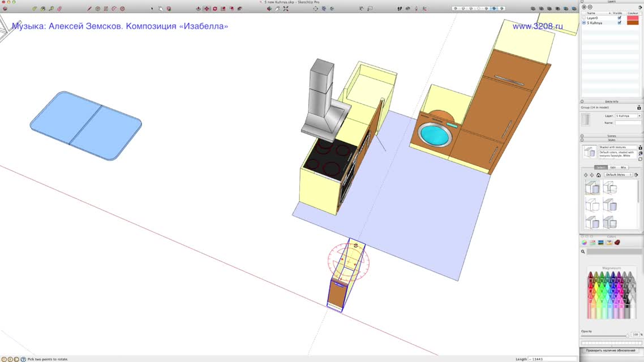This screenshot has width=644, height=362.
Task: Select the Look Around eye tool
Action: click(408, 8)
